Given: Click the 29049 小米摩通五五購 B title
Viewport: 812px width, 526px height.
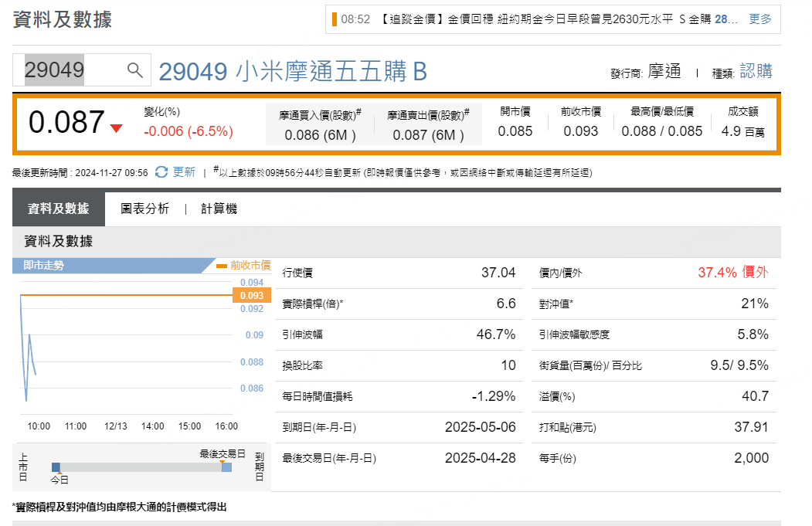Looking at the screenshot, I should click(293, 72).
